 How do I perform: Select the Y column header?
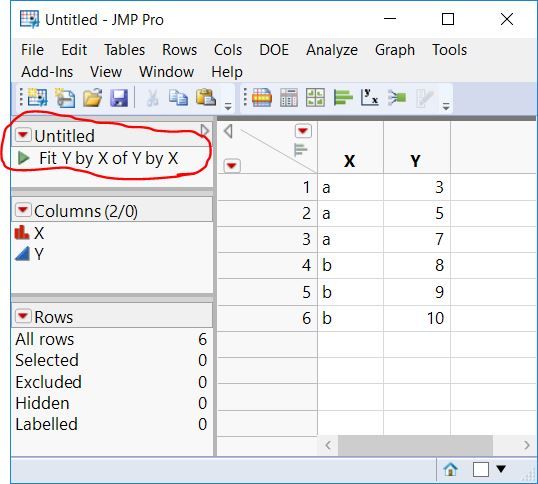pos(417,147)
